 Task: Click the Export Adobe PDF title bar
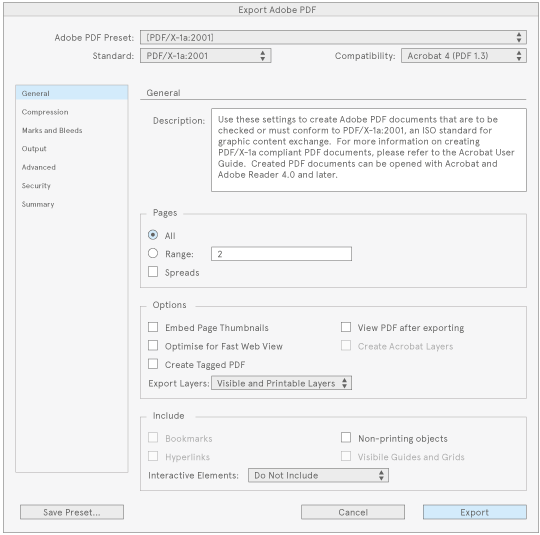tap(271, 10)
